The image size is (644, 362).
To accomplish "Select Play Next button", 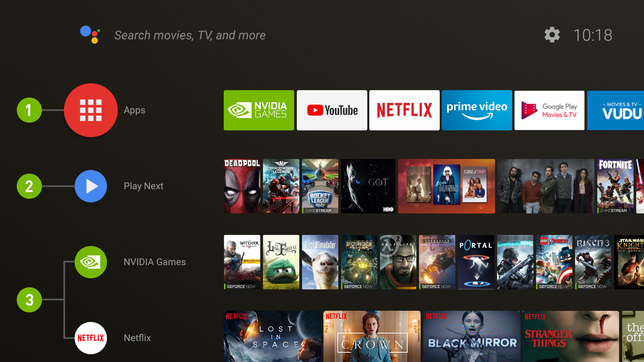I will point(91,185).
